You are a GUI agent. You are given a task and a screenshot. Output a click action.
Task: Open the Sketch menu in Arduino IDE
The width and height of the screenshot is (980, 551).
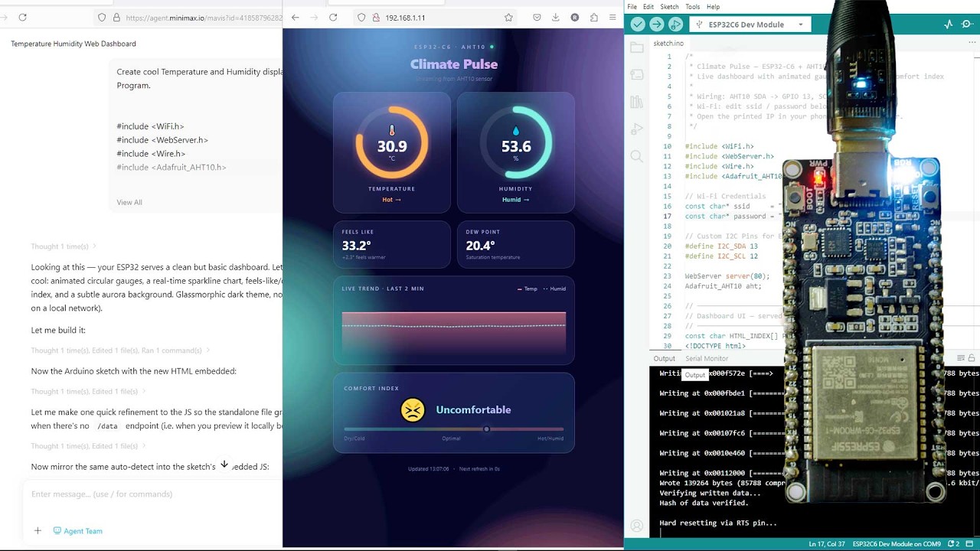670,7
